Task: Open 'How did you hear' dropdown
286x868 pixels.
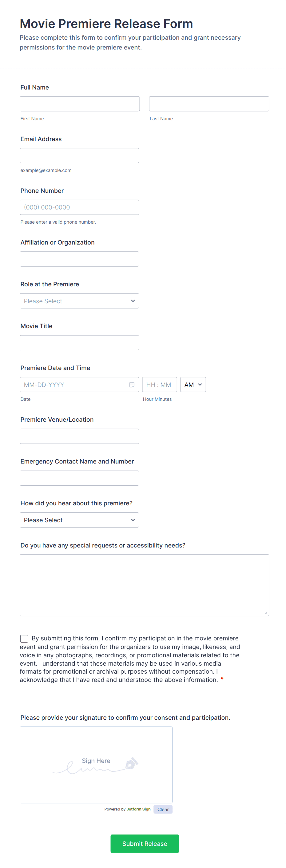Action: click(x=79, y=520)
